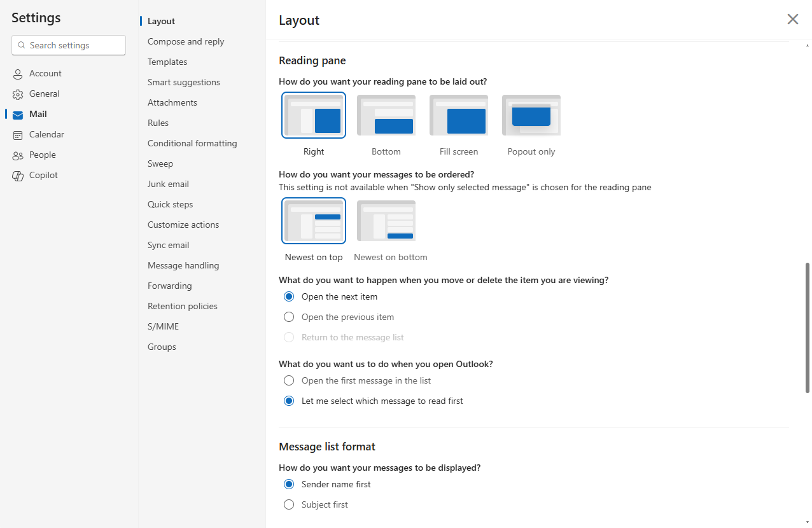The height and width of the screenshot is (528, 812).
Task: Select the Calendar icon in sidebar
Action: (18, 135)
